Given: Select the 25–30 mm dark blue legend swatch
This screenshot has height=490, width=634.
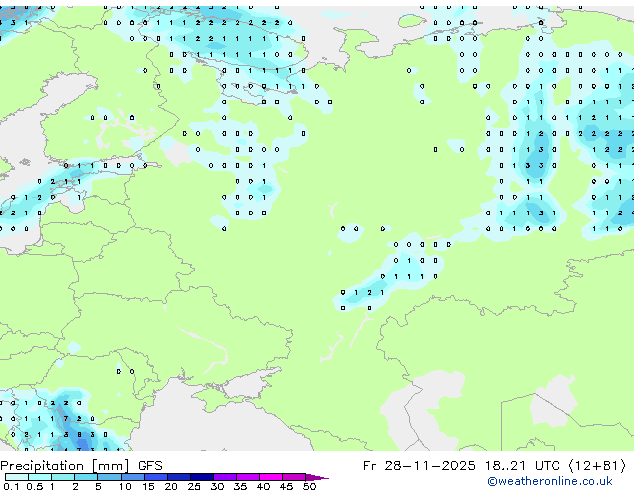Looking at the screenshot, I should pyautogui.click(x=202, y=477).
